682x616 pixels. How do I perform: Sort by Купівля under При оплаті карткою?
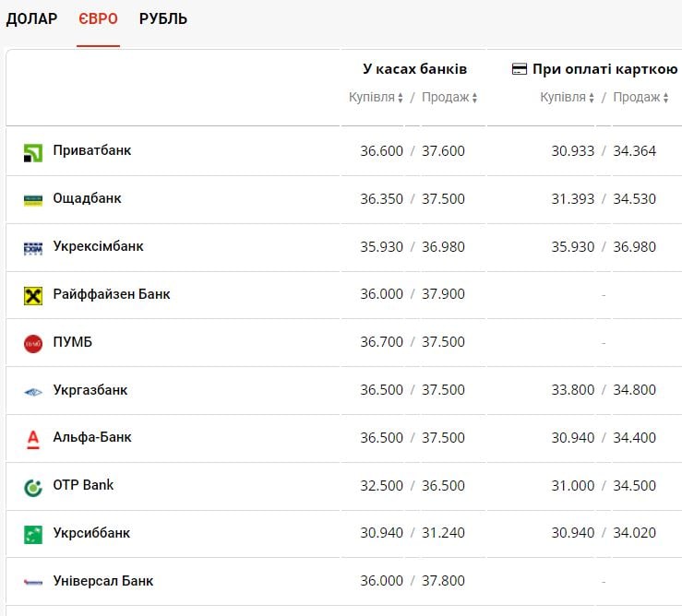point(568,98)
